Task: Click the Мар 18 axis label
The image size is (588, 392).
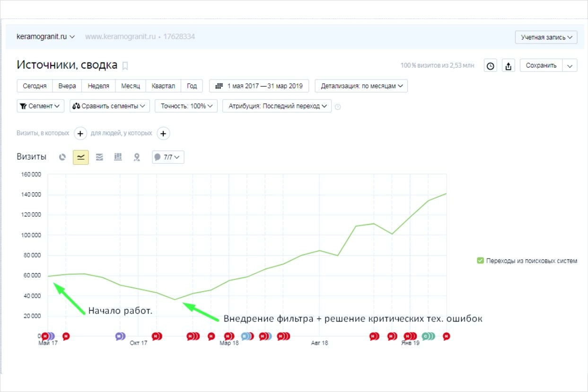Action: (x=229, y=343)
